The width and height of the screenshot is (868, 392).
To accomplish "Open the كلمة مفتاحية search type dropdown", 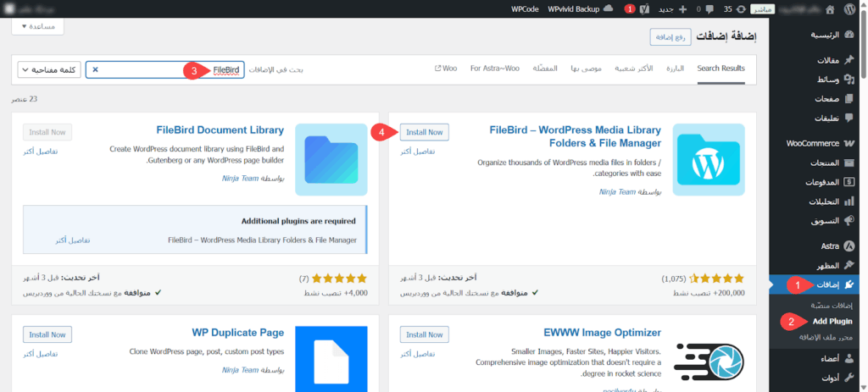I will coord(50,69).
